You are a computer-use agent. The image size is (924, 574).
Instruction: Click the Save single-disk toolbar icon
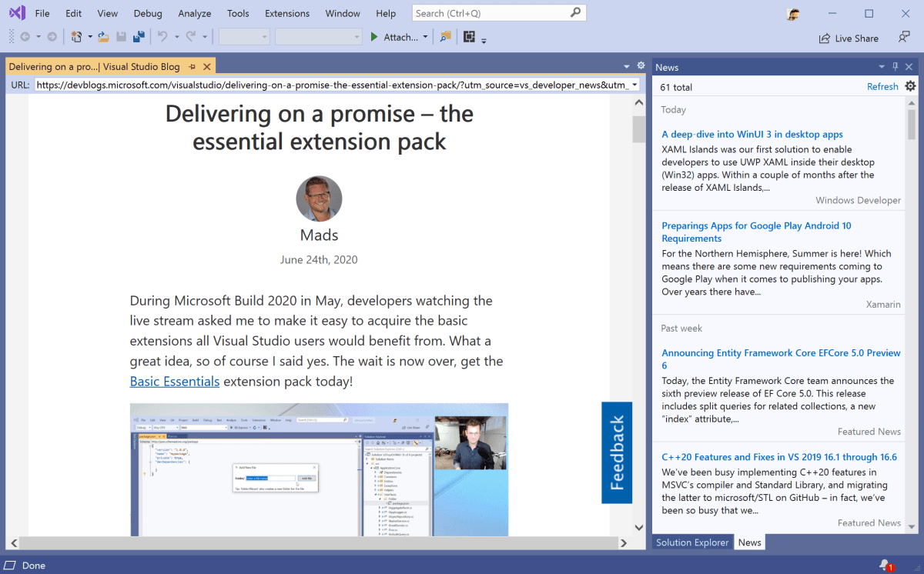point(121,37)
